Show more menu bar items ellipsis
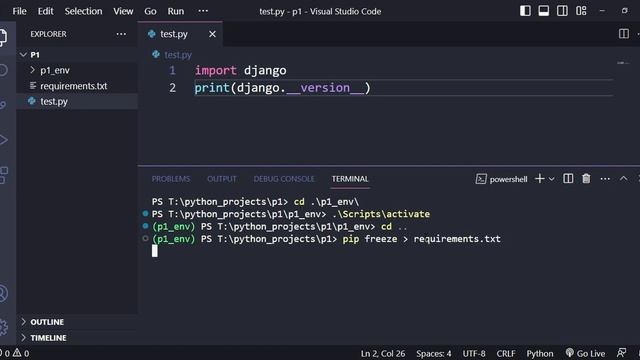 [203, 11]
